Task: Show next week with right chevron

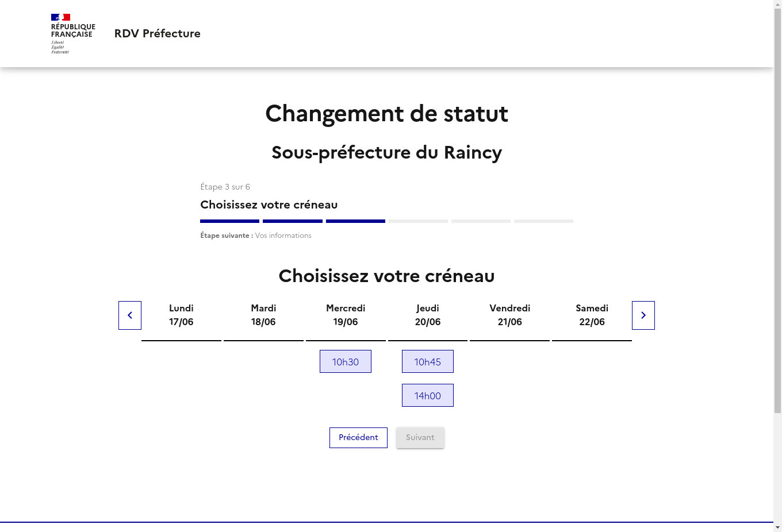Action: (x=643, y=315)
